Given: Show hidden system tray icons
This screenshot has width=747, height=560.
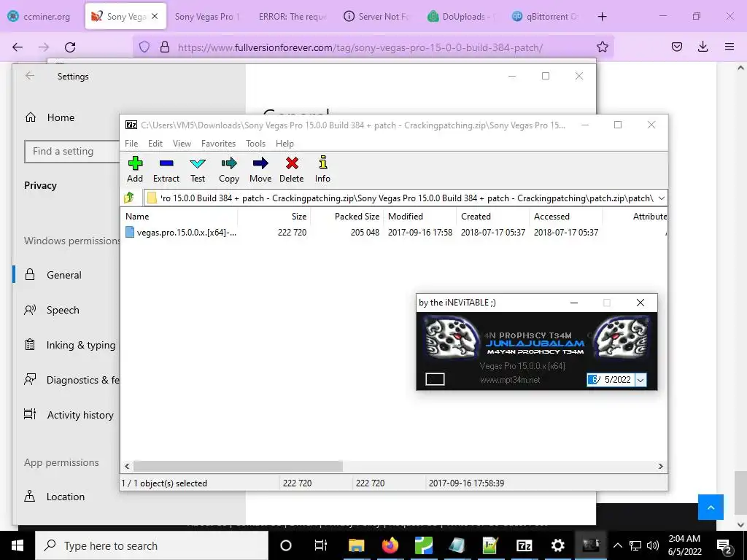Looking at the screenshot, I should (617, 545).
